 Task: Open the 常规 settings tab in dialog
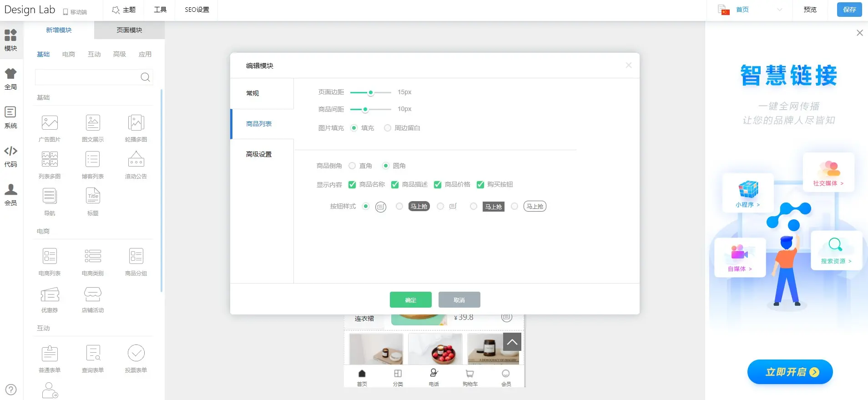click(262, 93)
